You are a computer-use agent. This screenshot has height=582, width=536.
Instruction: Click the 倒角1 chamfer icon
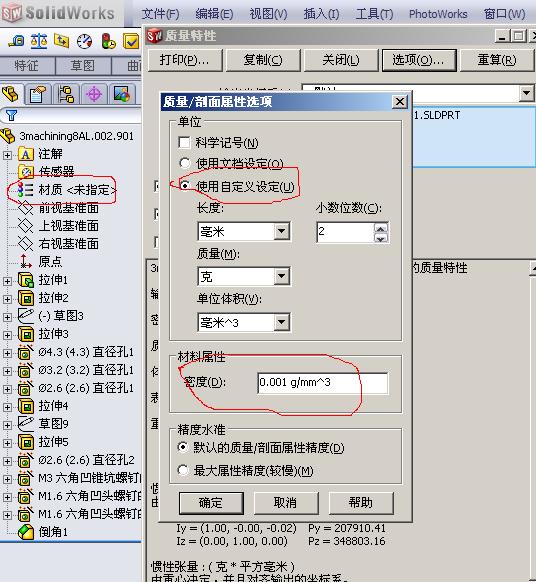click(26, 532)
